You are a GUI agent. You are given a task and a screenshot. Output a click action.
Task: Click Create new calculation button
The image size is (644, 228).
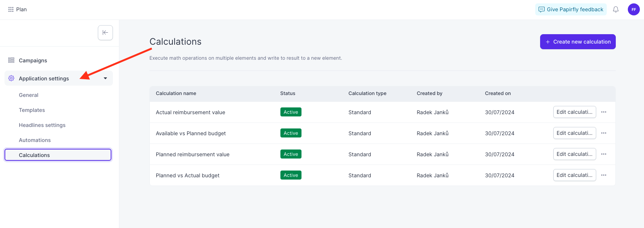point(578,42)
